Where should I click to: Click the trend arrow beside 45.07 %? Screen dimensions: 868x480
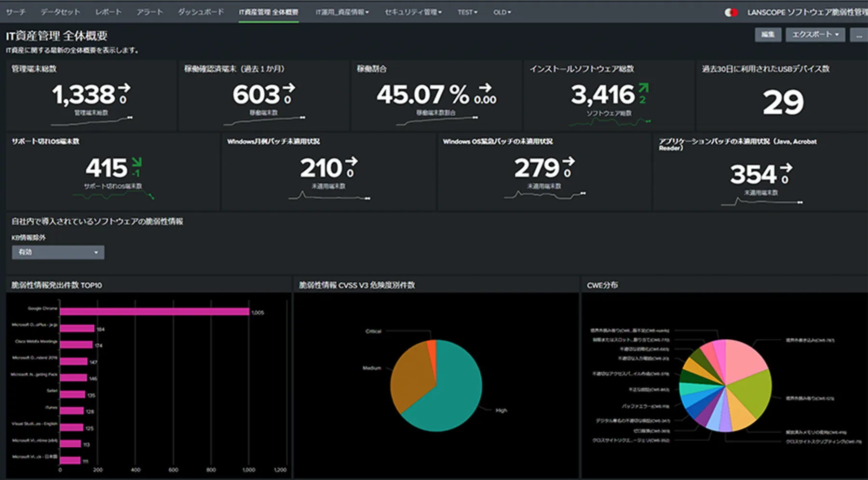pyautogui.click(x=485, y=88)
